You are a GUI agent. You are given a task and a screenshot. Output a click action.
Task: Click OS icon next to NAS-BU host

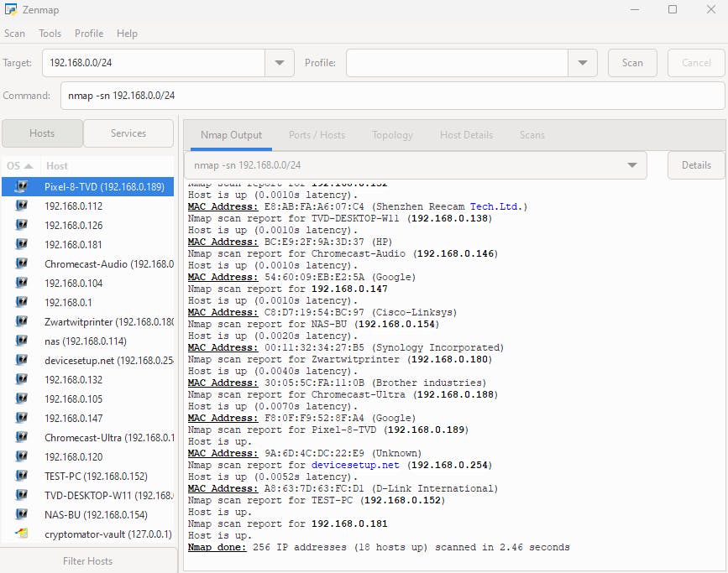coord(21,514)
